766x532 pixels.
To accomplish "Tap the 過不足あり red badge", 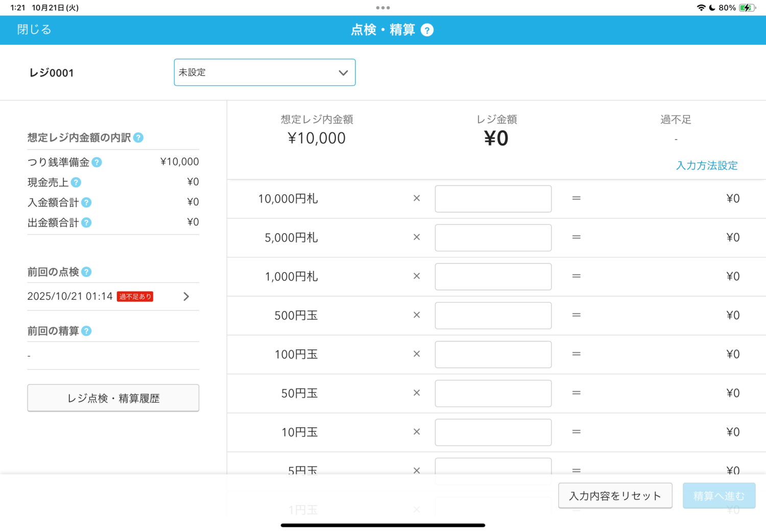I will [135, 297].
